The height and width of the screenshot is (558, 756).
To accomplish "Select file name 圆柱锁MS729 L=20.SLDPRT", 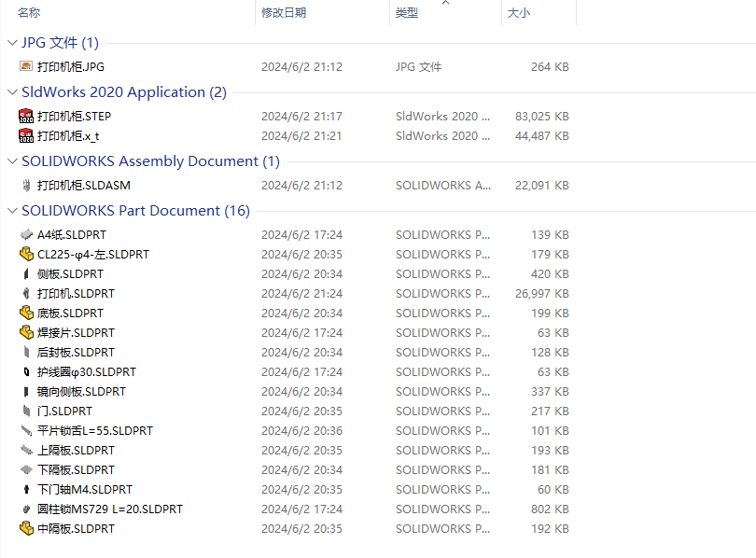I will (110, 509).
